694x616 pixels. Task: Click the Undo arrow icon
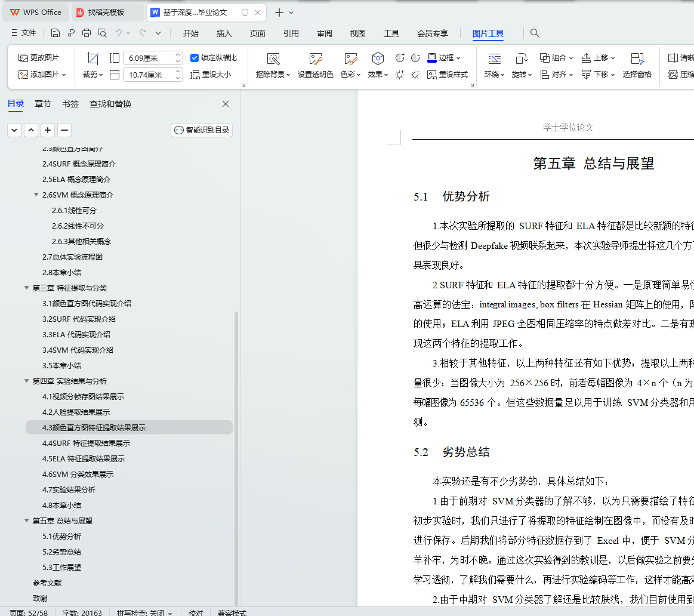(119, 33)
